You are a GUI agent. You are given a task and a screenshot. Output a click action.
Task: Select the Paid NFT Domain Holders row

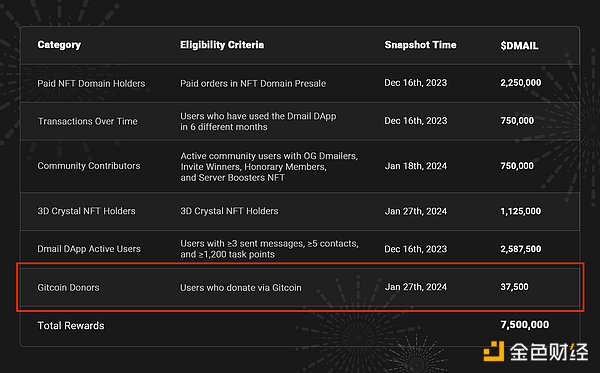(300, 83)
